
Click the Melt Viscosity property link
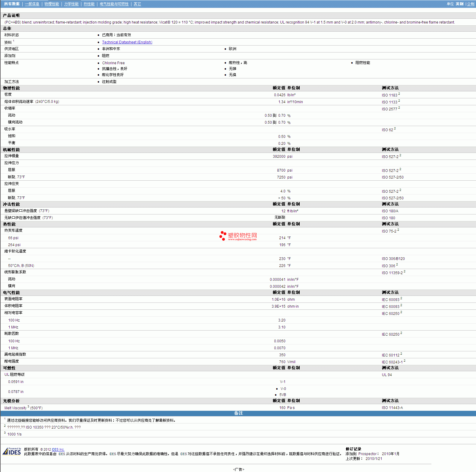tap(15, 408)
